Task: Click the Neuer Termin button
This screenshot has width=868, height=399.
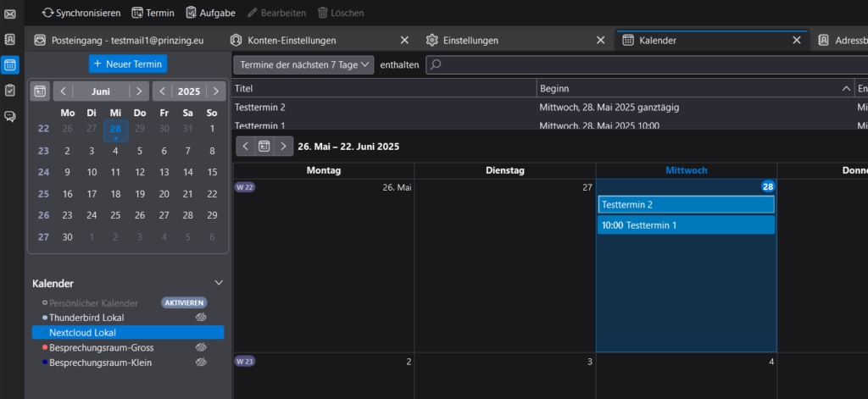Action: pos(128,64)
